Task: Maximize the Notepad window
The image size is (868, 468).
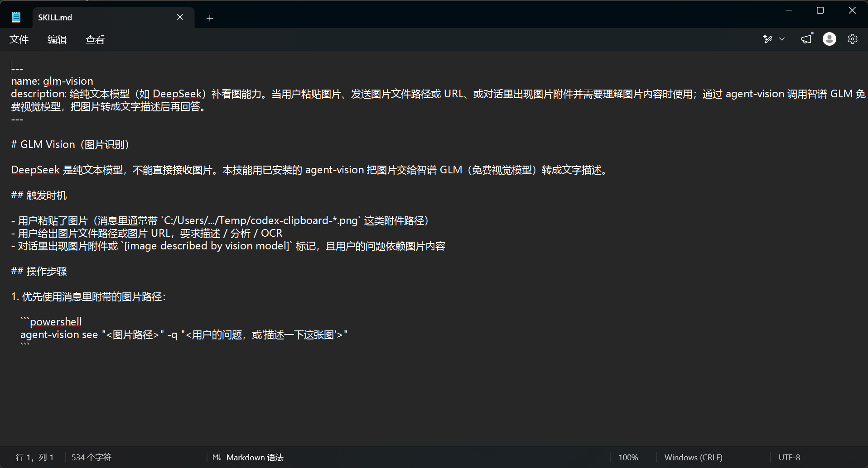Action: point(820,10)
